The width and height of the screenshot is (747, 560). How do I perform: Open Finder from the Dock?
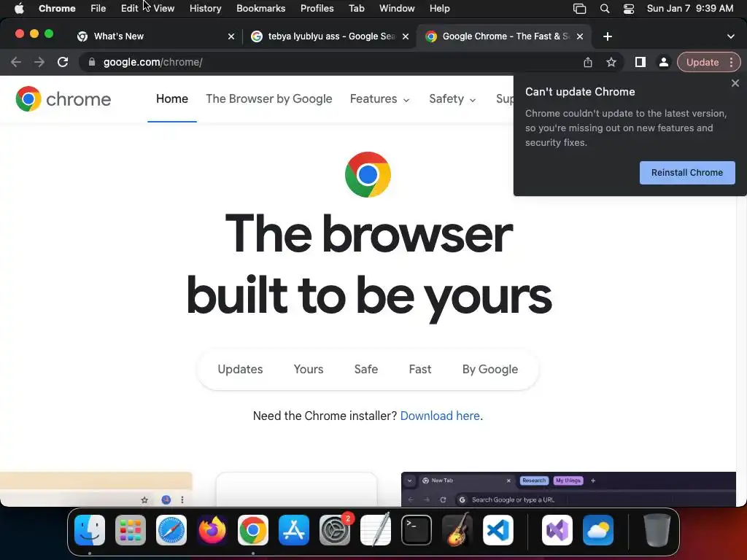[90, 530]
